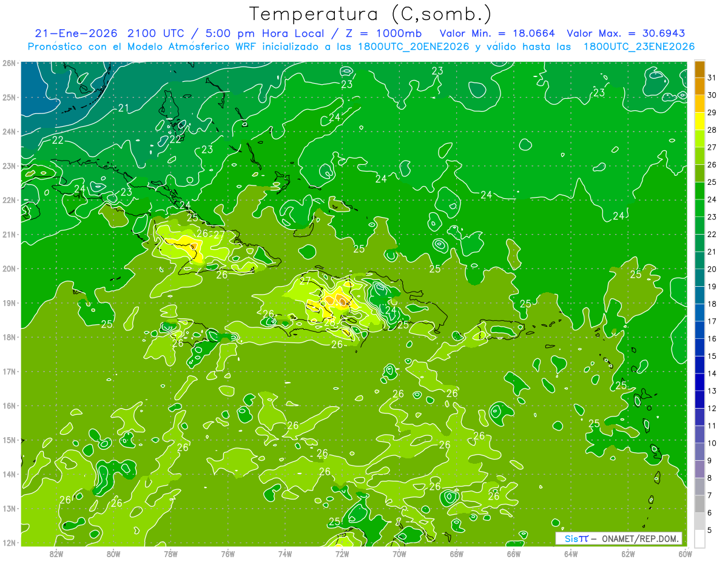The image size is (728, 562).
Task: Click the latitude label "12N"
Action: (x=9, y=542)
